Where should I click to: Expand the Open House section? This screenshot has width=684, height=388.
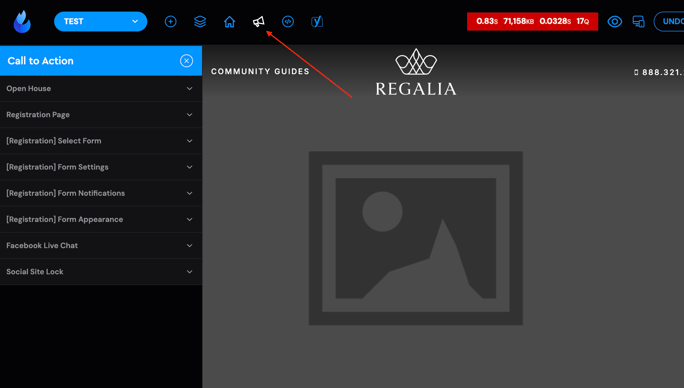click(x=101, y=89)
